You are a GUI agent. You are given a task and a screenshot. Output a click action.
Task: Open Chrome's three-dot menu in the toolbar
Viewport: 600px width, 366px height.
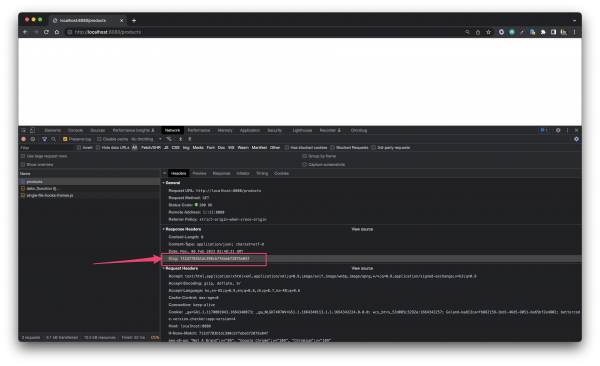point(574,32)
